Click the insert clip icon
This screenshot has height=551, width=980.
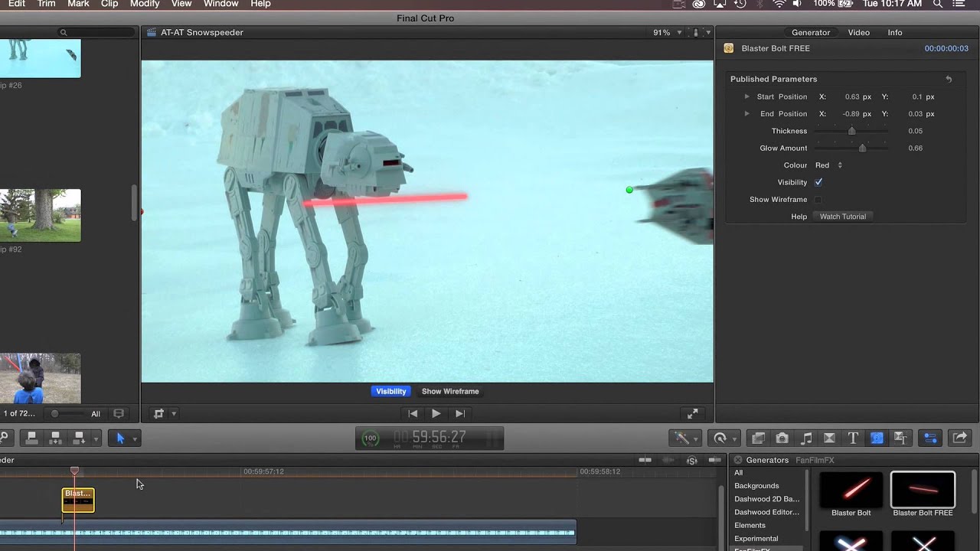55,438
